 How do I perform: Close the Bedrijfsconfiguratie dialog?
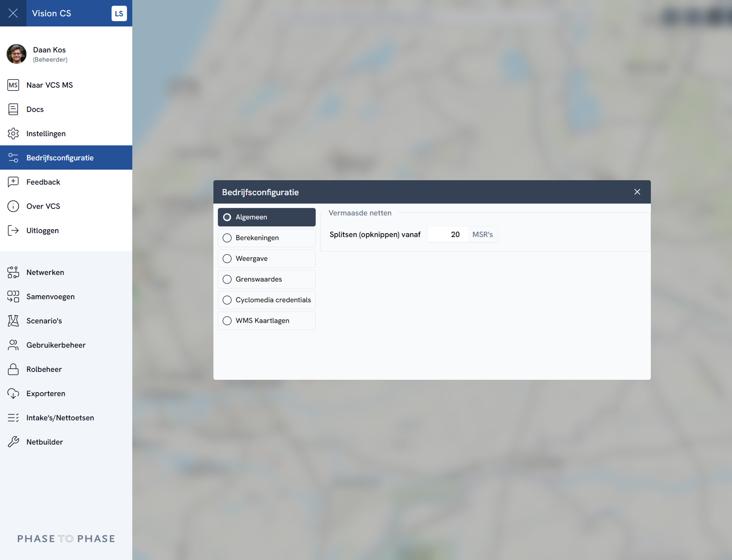coord(637,192)
